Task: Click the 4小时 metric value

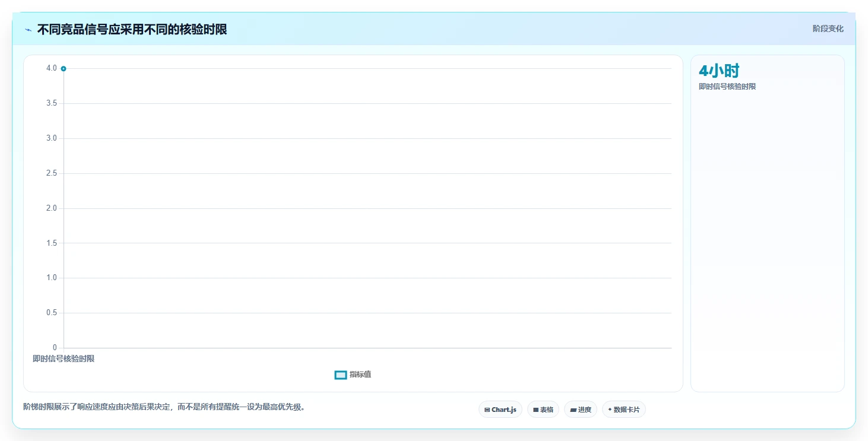Action: point(719,71)
